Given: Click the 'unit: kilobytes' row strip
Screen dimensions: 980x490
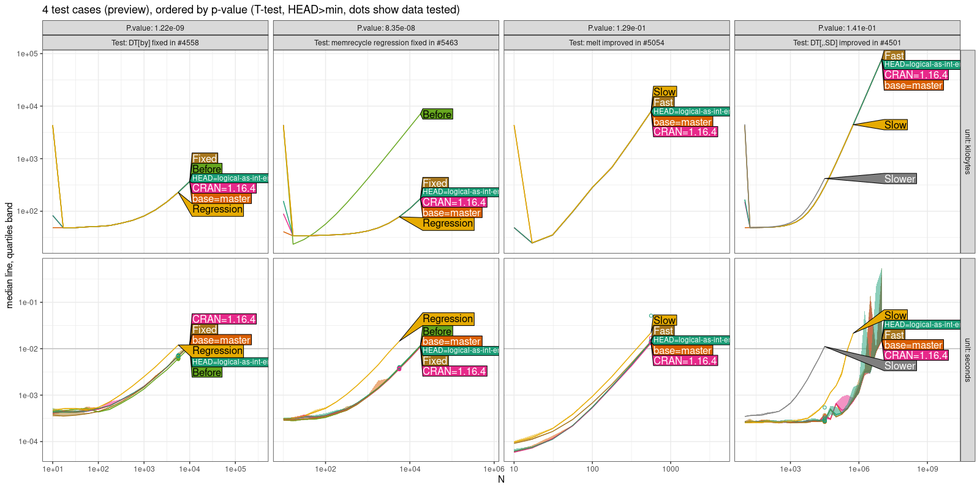Looking at the screenshot, I should [x=968, y=152].
